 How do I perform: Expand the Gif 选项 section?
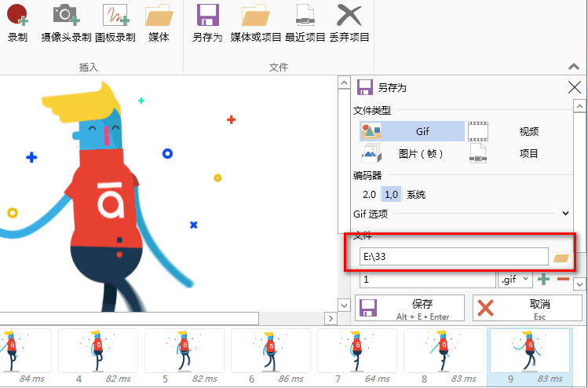565,214
